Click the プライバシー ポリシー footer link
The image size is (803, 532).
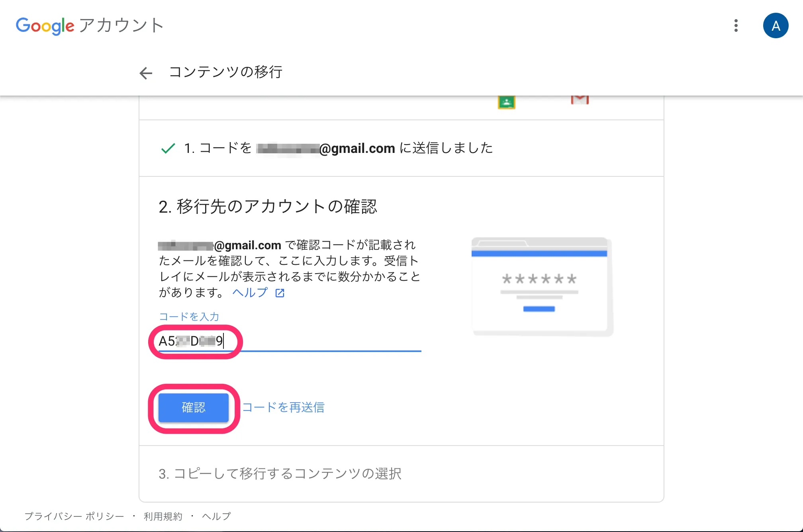click(74, 516)
